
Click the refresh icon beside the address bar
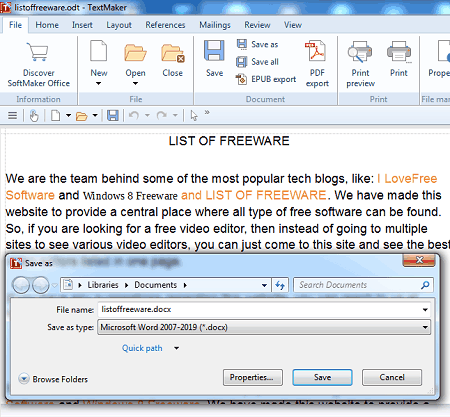pos(280,285)
